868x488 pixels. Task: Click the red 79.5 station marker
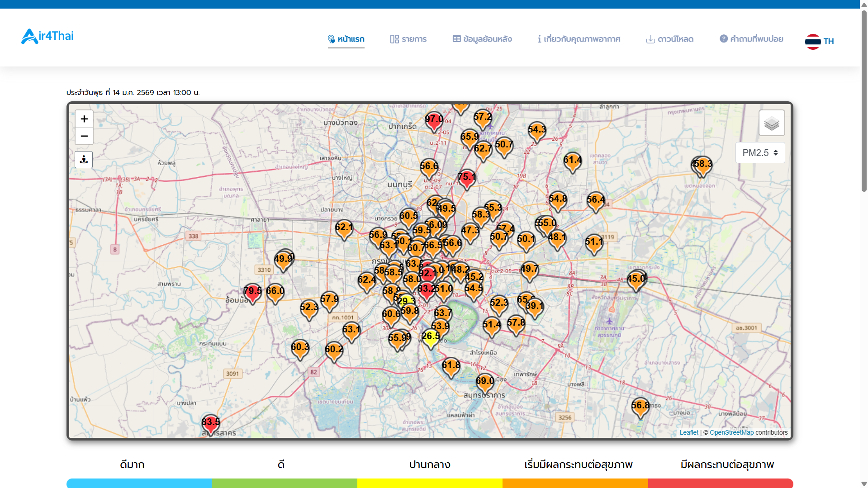click(252, 293)
